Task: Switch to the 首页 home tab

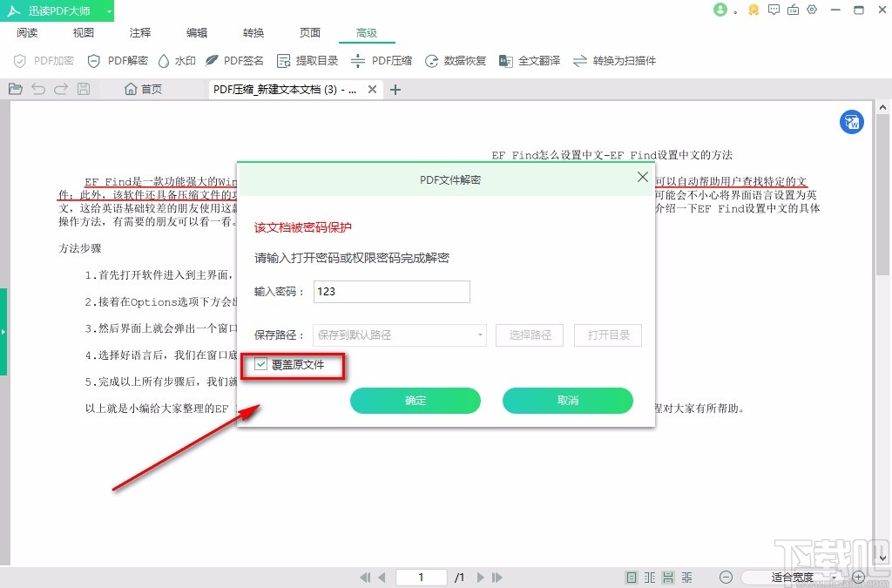Action: point(143,88)
